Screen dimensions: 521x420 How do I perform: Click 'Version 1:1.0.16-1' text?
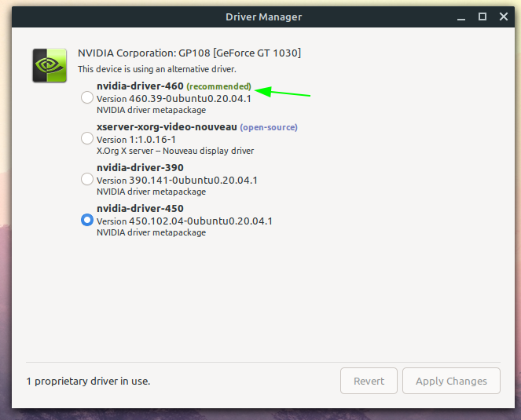click(136, 140)
